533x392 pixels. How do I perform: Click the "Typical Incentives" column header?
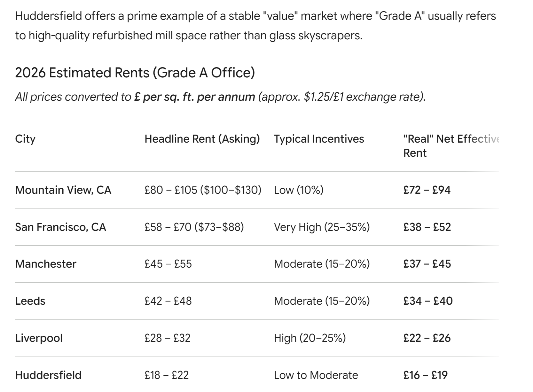coord(319,139)
